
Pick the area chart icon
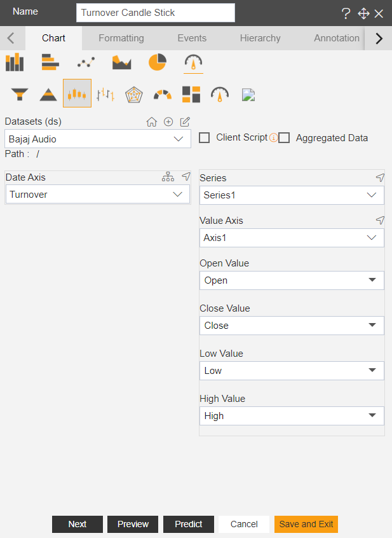121,62
